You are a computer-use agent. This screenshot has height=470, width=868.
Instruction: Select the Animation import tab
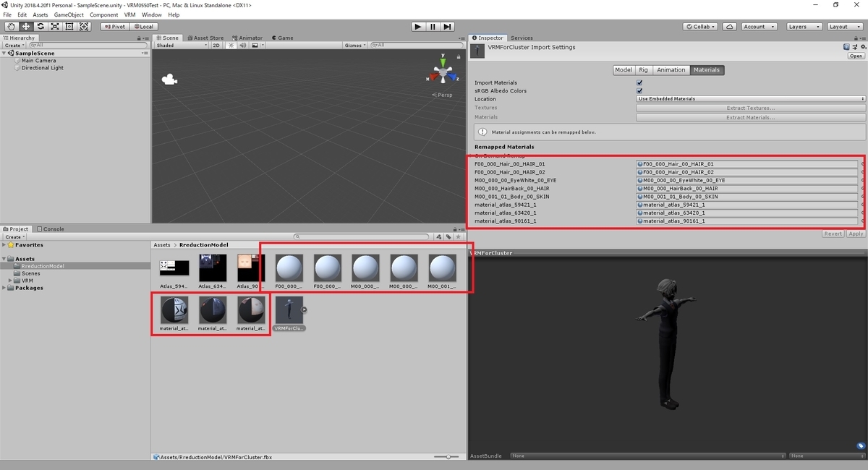pos(671,70)
